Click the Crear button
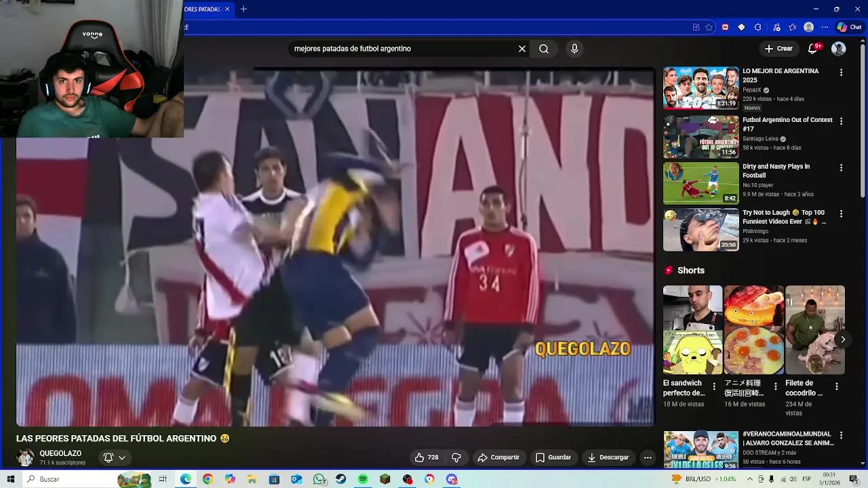Screen dimensions: 868x488 click(x=778, y=49)
